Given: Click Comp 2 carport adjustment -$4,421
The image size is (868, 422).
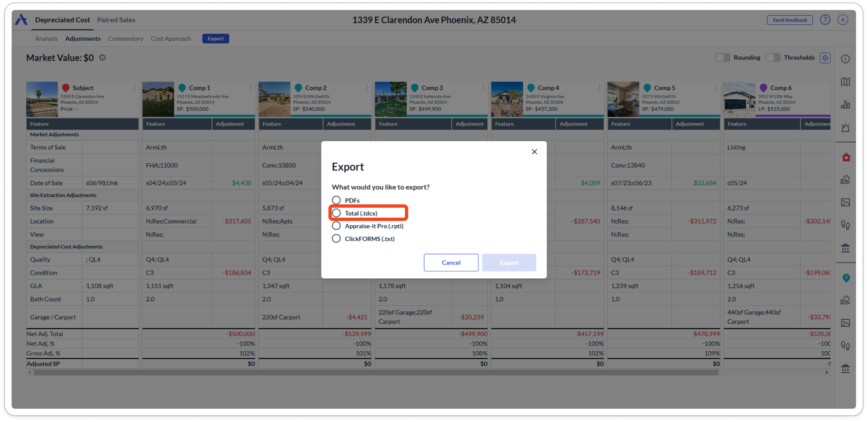Looking at the screenshot, I should pyautogui.click(x=357, y=317).
